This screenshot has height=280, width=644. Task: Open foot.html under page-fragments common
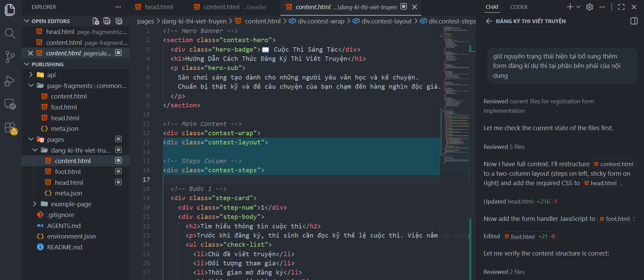[x=64, y=107]
